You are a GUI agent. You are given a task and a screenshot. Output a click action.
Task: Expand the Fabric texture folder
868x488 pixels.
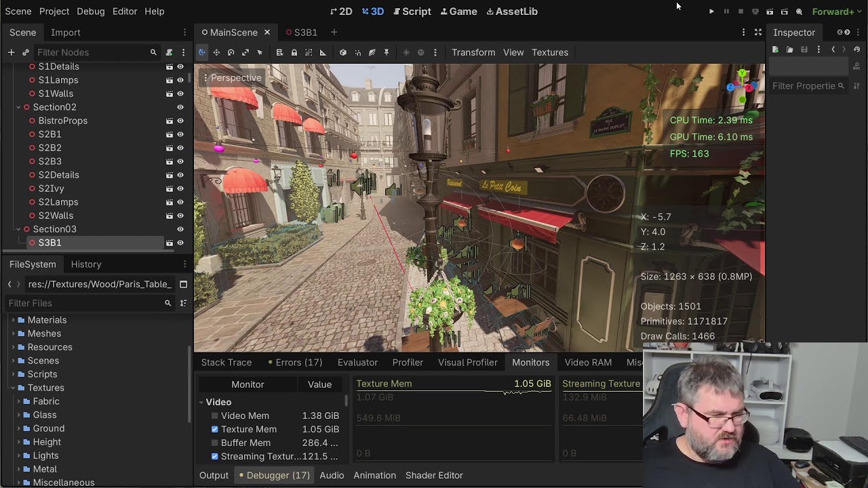pyautogui.click(x=18, y=401)
